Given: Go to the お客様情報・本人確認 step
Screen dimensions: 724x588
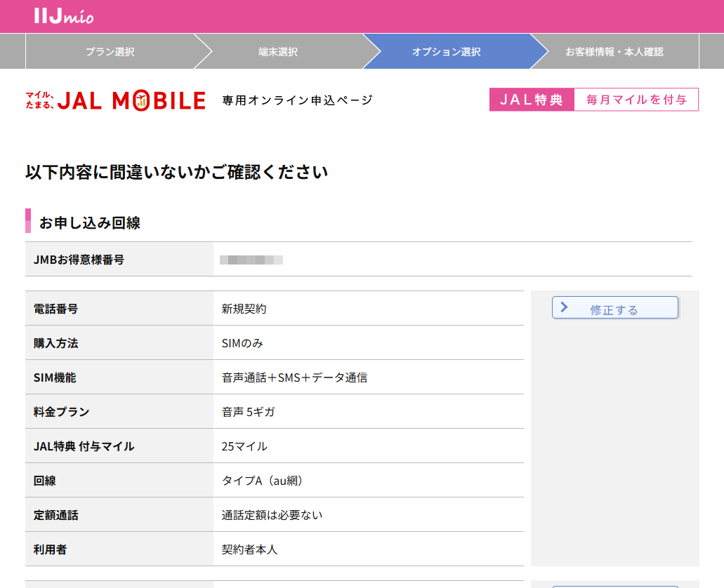Looking at the screenshot, I should click(x=616, y=51).
